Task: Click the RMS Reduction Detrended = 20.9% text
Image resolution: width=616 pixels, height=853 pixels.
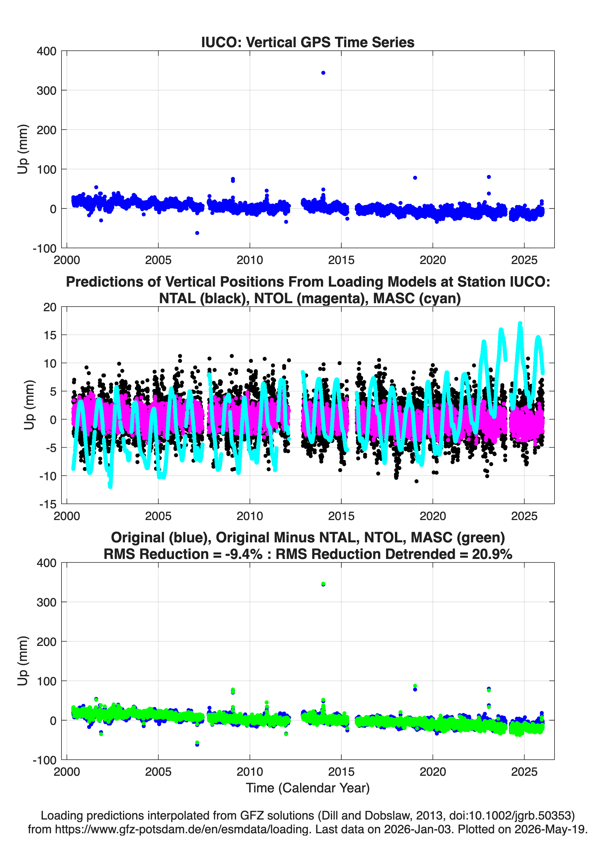Action: pyautogui.click(x=394, y=554)
